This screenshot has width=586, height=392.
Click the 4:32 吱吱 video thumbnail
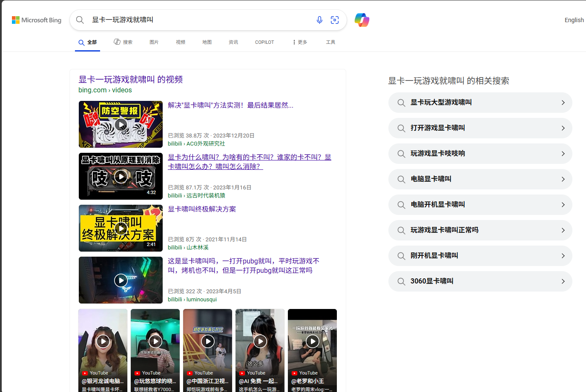pos(121,176)
